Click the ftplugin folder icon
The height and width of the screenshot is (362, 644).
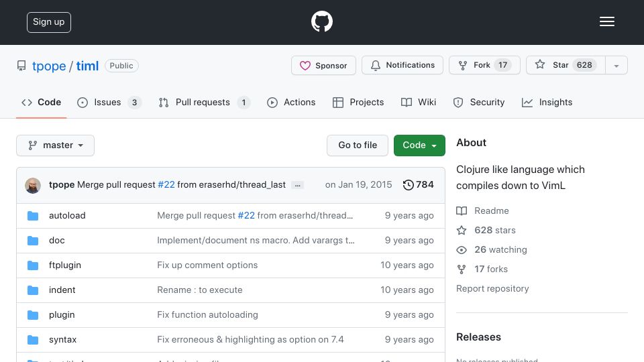(x=33, y=265)
